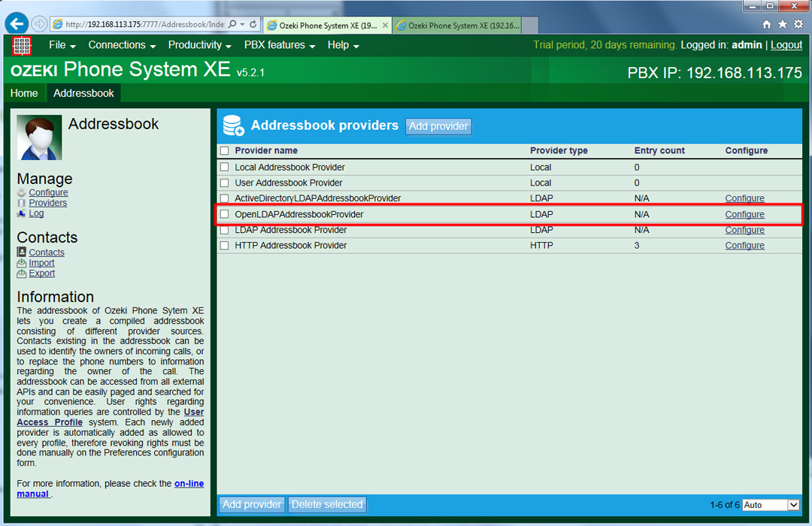Open the Import link in sidebar
Image resolution: width=812 pixels, height=526 pixels.
pos(41,263)
